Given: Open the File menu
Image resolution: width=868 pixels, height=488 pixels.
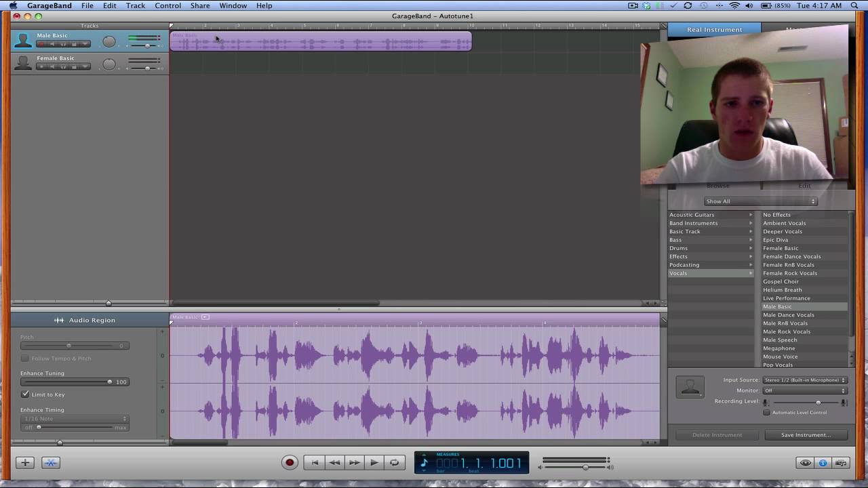Looking at the screenshot, I should (x=87, y=5).
